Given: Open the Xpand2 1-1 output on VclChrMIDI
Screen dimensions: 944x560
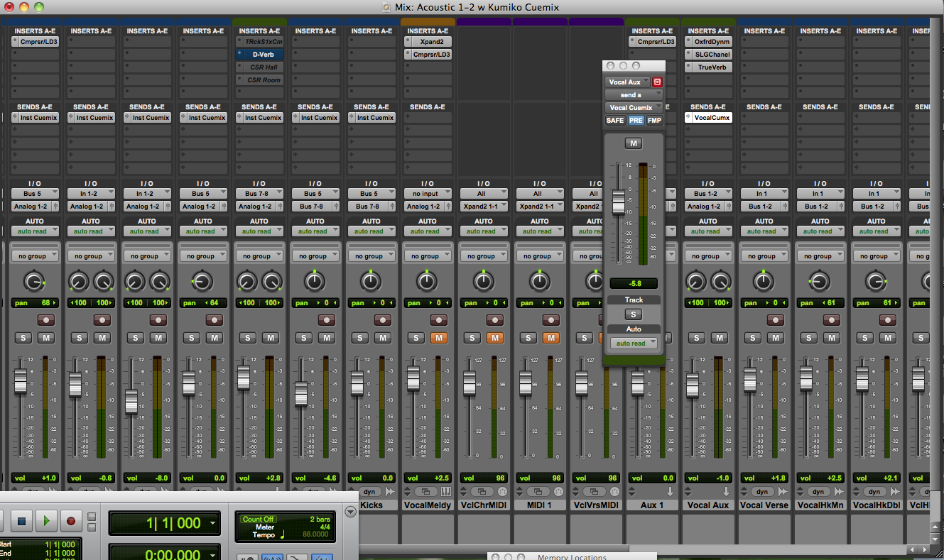Looking at the screenshot, I should tap(484, 206).
